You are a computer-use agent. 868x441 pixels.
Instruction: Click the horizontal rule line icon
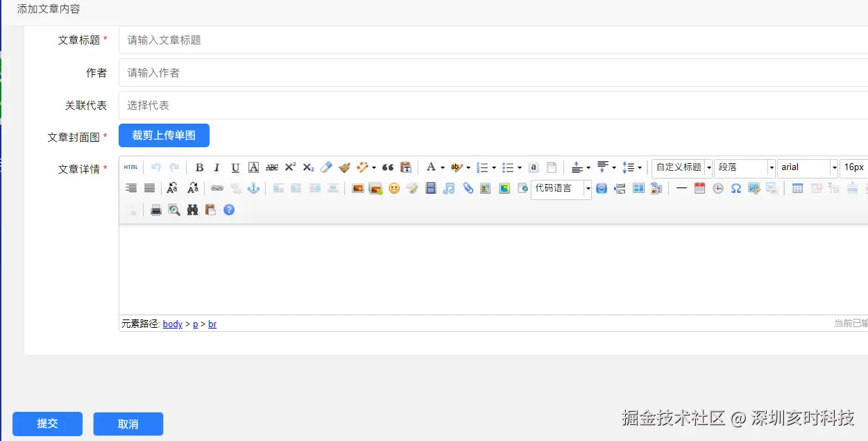681,188
